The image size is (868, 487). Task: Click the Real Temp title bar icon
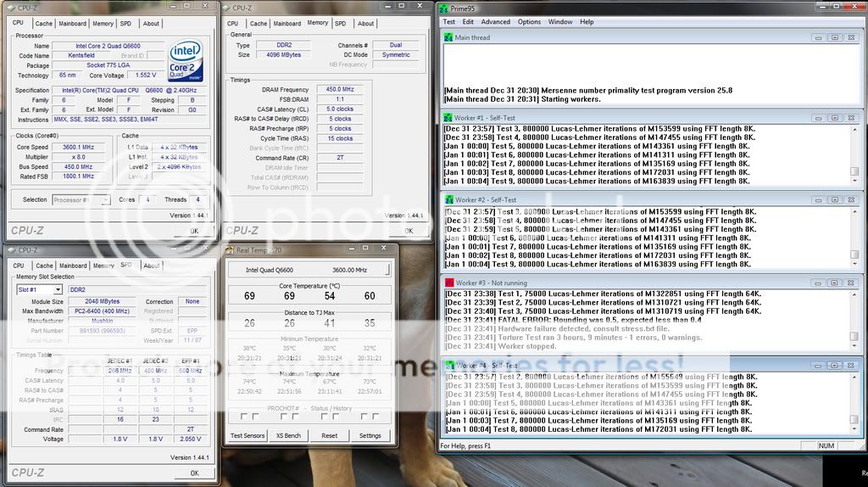(230, 250)
